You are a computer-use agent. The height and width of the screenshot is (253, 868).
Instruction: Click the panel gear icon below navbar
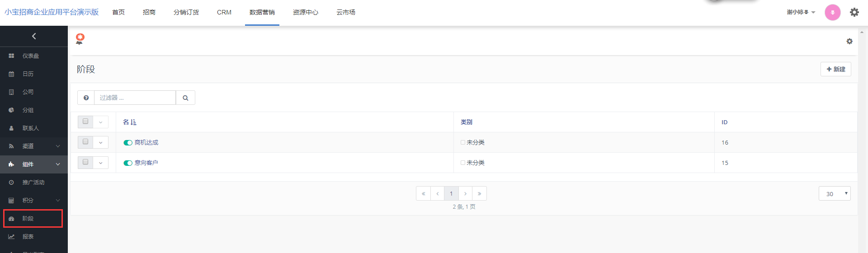click(x=849, y=41)
